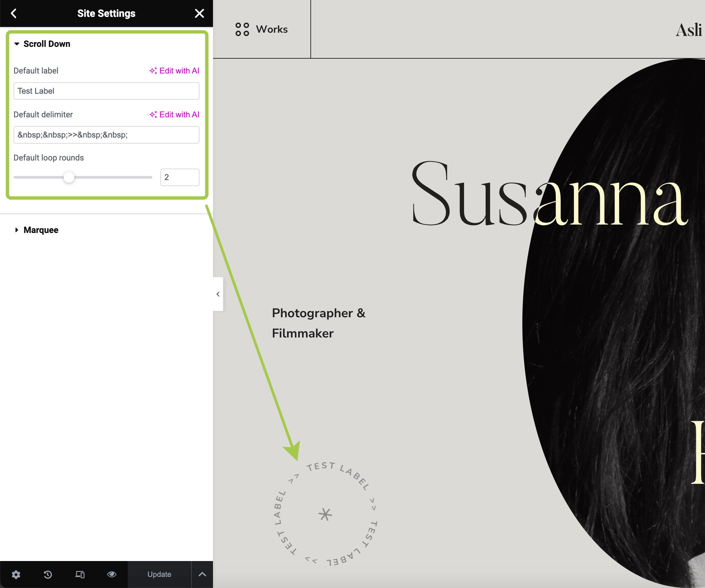Click the Default delimiter input field

click(106, 135)
